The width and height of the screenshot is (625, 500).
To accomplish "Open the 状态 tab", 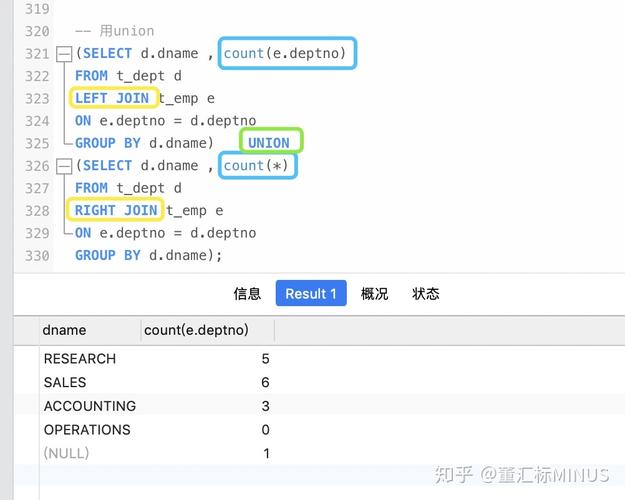I will coord(426,294).
